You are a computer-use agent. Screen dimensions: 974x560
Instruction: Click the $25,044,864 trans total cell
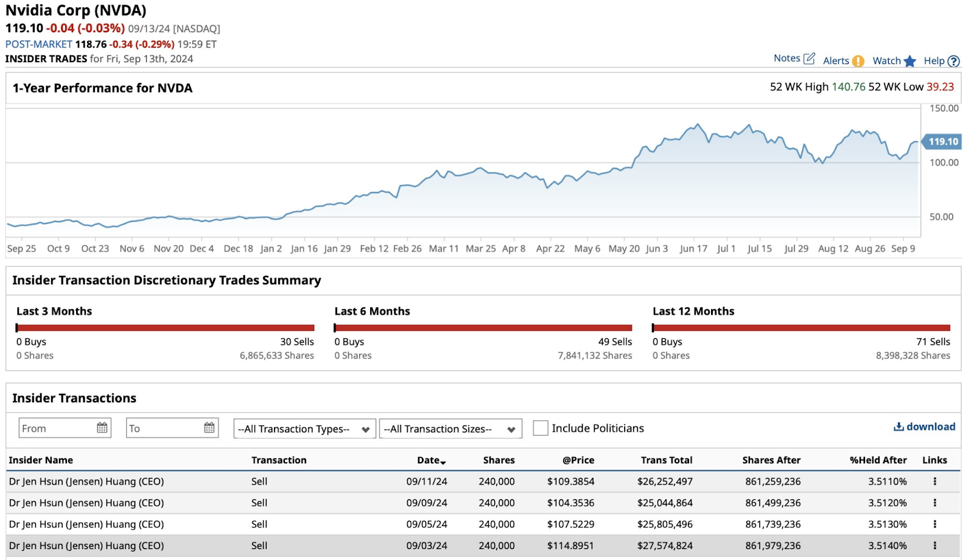pos(665,503)
